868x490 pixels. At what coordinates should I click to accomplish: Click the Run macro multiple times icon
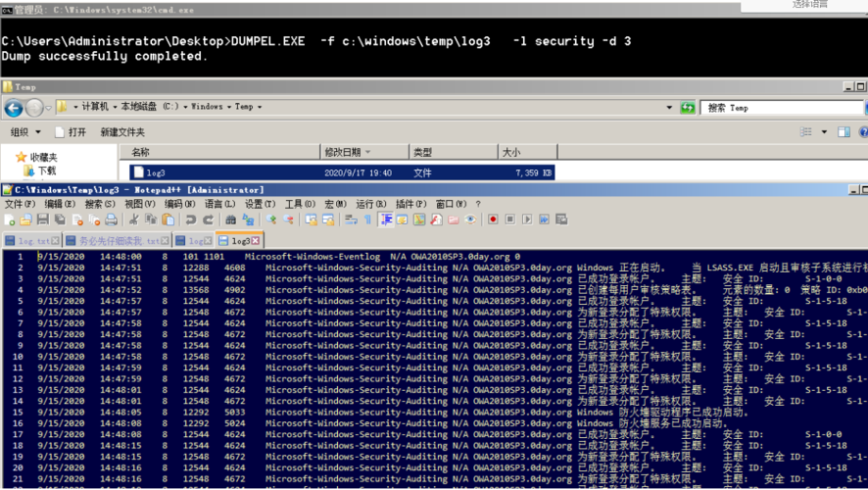(x=544, y=220)
